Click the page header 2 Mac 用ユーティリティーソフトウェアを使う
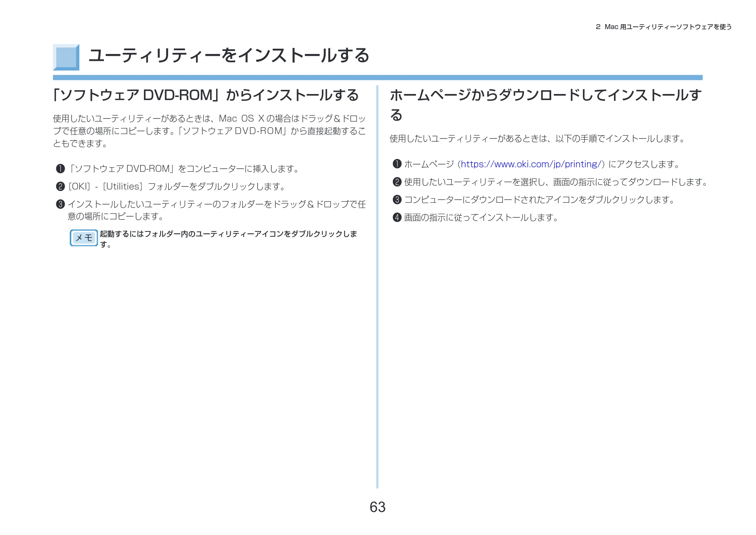The image size is (756, 535). [663, 27]
